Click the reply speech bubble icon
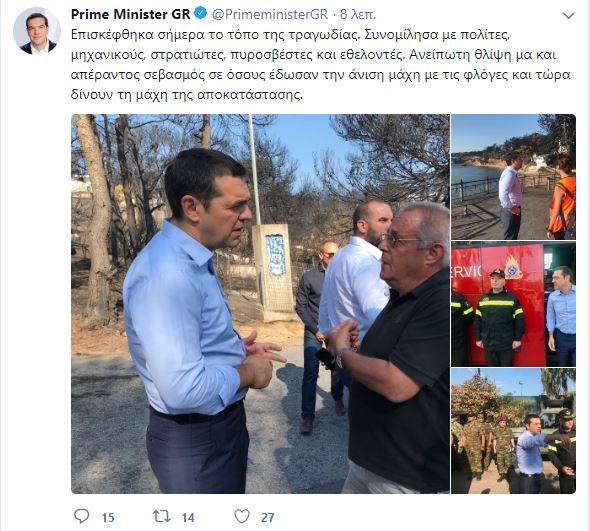Viewport: 590px width, 531px height. coord(82,516)
